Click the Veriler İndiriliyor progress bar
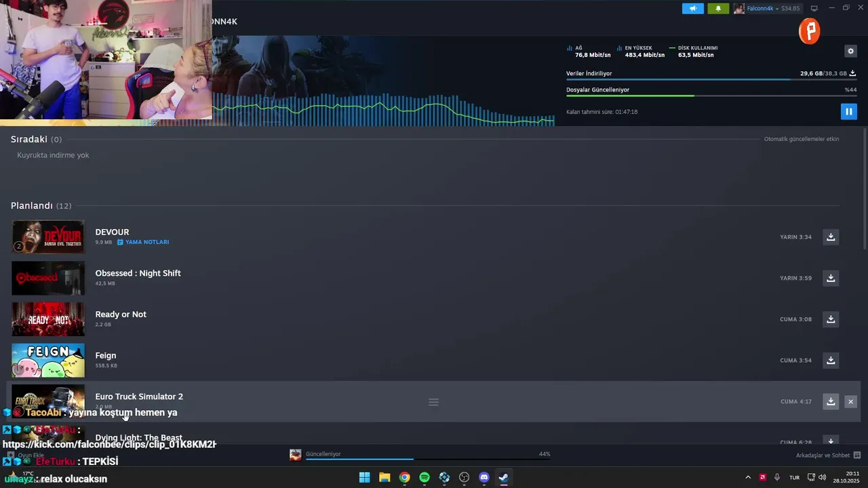The width and height of the screenshot is (868, 488). pos(711,80)
